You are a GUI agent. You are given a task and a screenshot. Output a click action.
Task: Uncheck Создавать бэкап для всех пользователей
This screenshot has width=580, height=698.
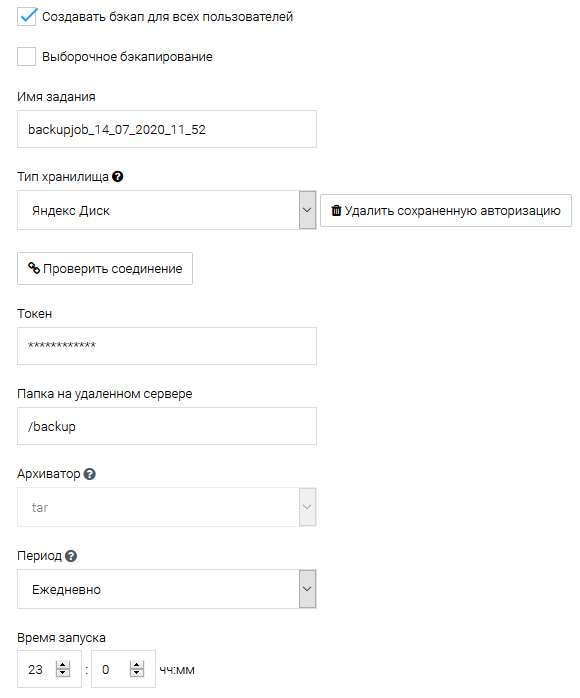27,16
